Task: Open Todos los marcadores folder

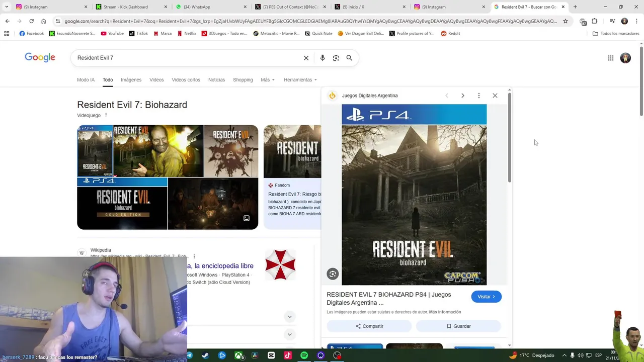Action: 616,34
